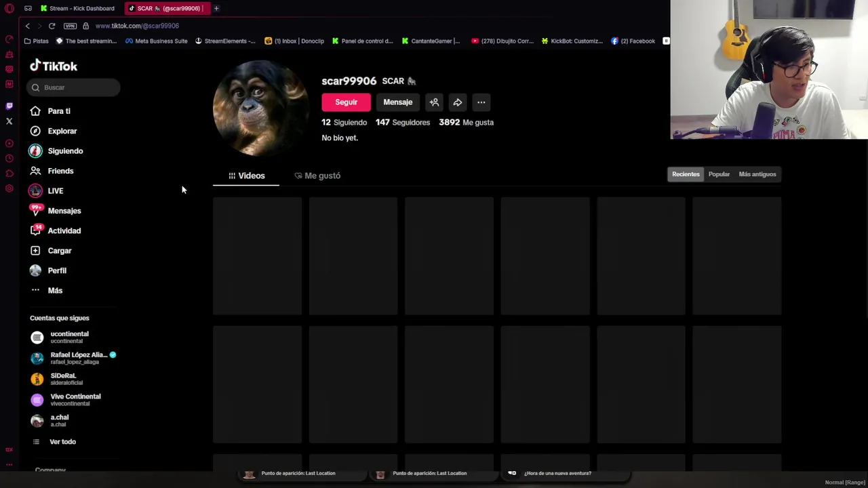View the 147 Seguidores list
868x488 pixels.
pyautogui.click(x=403, y=123)
